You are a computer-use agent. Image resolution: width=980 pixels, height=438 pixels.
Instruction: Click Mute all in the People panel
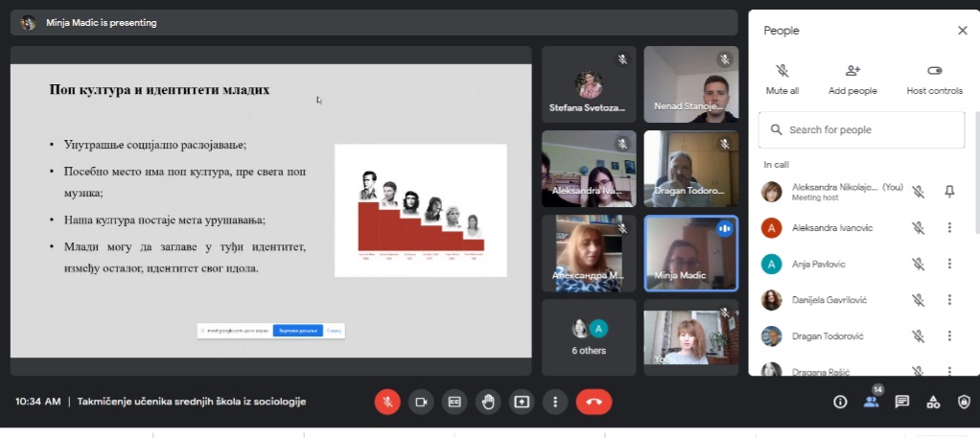coord(782,79)
